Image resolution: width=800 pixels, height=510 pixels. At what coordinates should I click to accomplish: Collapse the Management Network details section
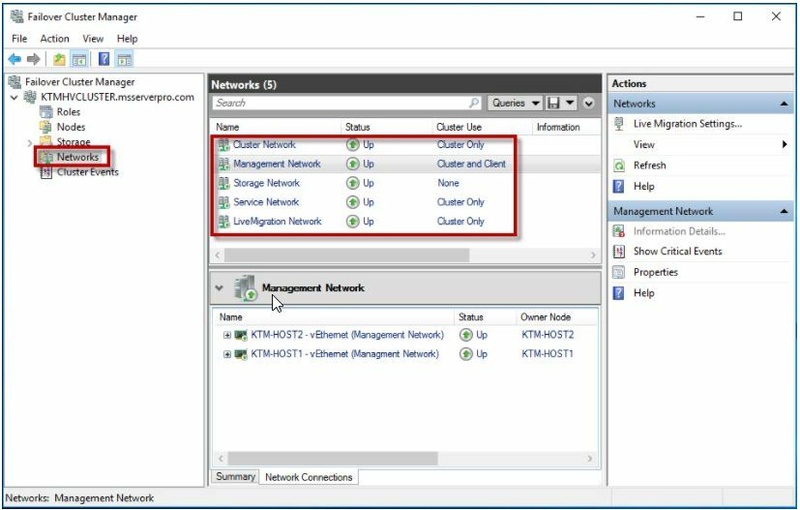(x=219, y=288)
